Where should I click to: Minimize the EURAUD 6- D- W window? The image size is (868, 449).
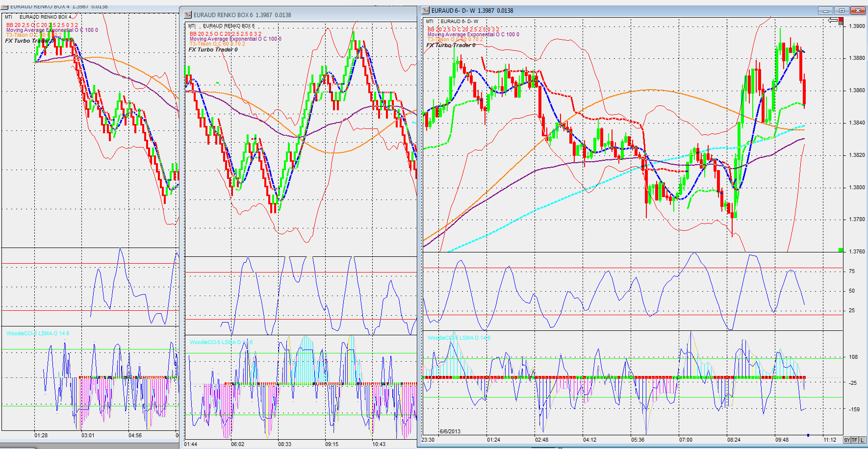(x=825, y=10)
